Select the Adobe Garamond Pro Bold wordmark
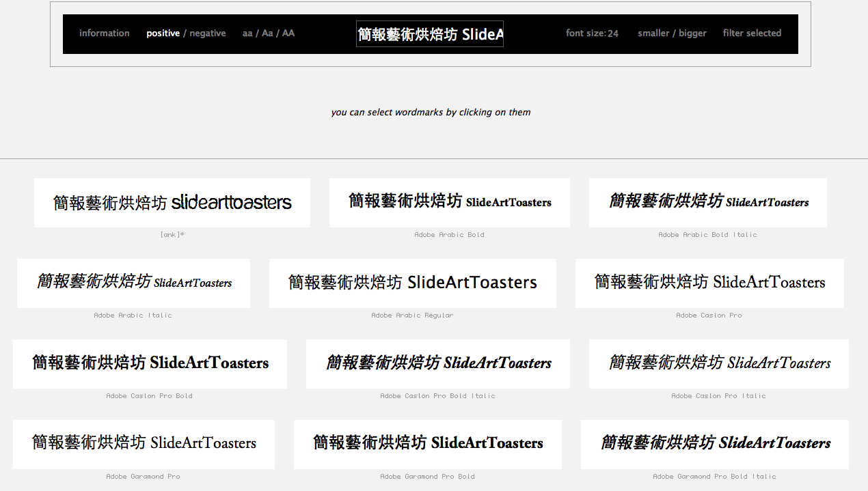The height and width of the screenshot is (491, 868). coord(428,445)
